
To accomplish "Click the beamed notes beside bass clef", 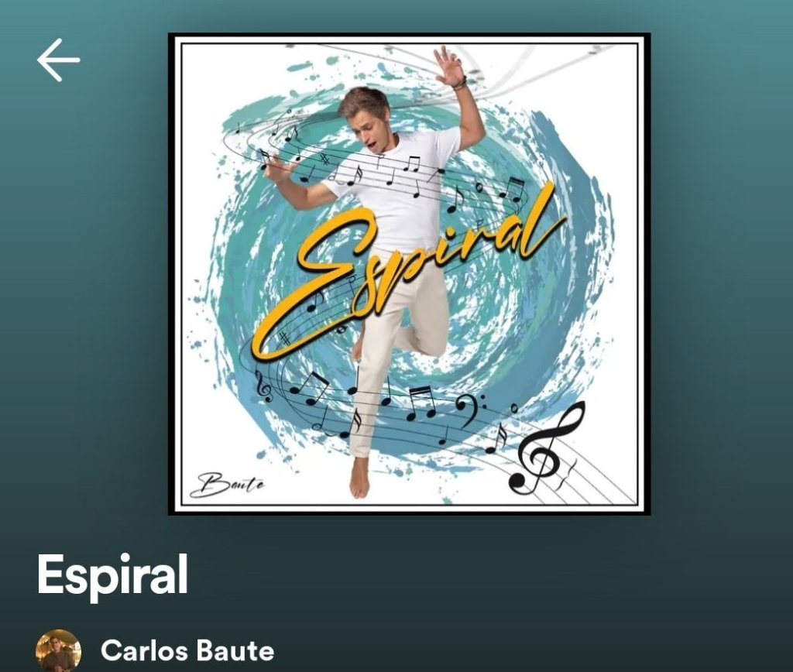I will pyautogui.click(x=421, y=403).
